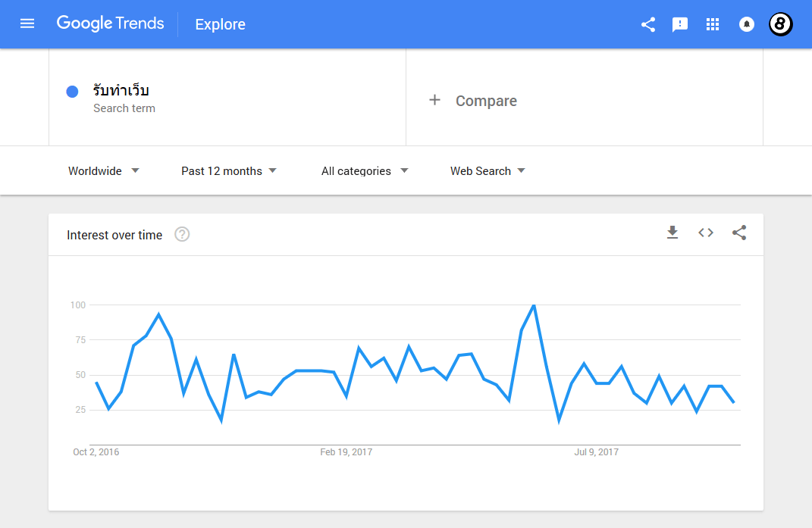Open help for Interest over time

click(182, 235)
